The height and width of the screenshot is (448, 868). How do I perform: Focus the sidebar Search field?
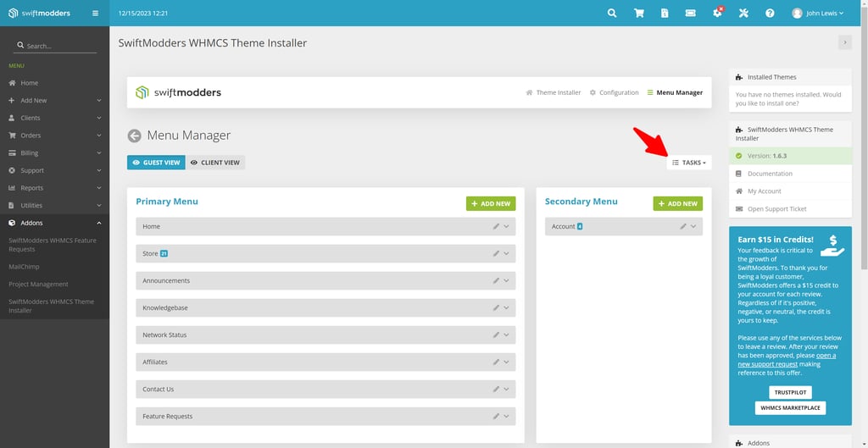[x=55, y=46]
